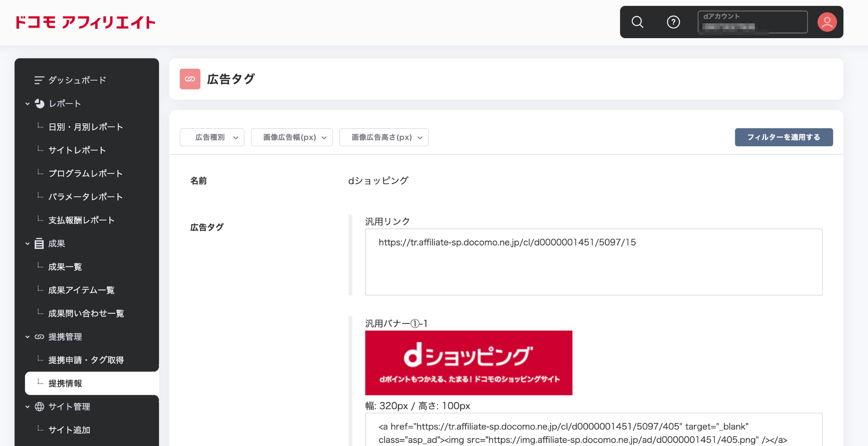The image size is (868, 446).
Task: Open the user profile avatar
Action: click(x=827, y=22)
